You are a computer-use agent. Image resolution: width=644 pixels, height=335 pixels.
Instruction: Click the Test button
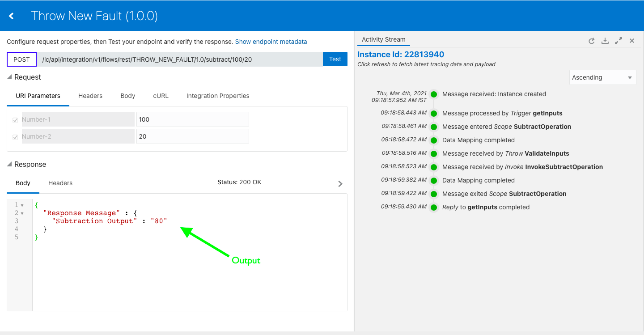tap(335, 59)
